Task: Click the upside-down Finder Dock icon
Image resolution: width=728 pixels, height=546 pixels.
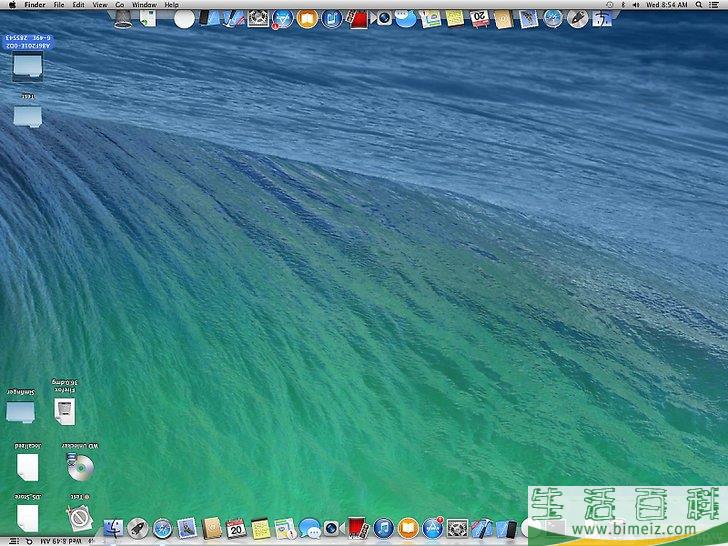Action: 602,19
